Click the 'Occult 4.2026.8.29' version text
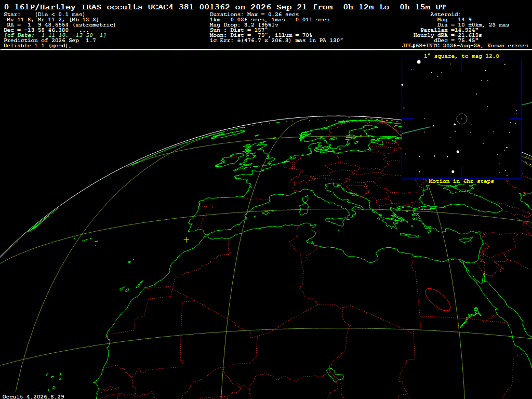Image resolution: width=532 pixels, height=399 pixels. 33,396
